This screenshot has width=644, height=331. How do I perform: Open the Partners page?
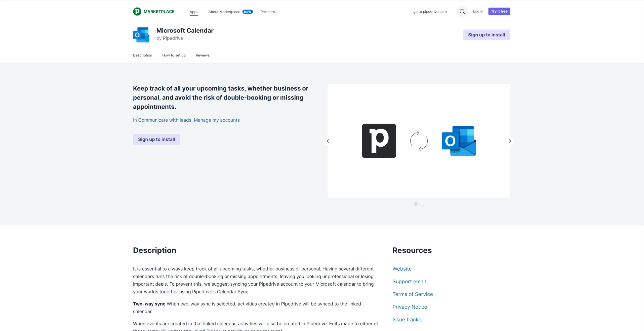coord(267,12)
